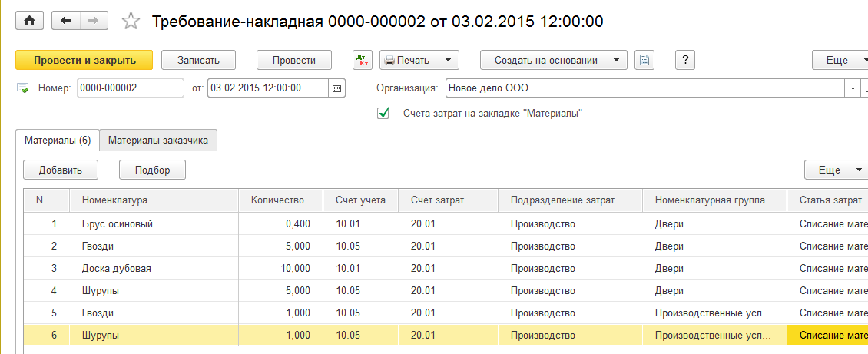This screenshot has width=868, height=354.
Task: Click the Home icon button
Action: click(x=29, y=21)
